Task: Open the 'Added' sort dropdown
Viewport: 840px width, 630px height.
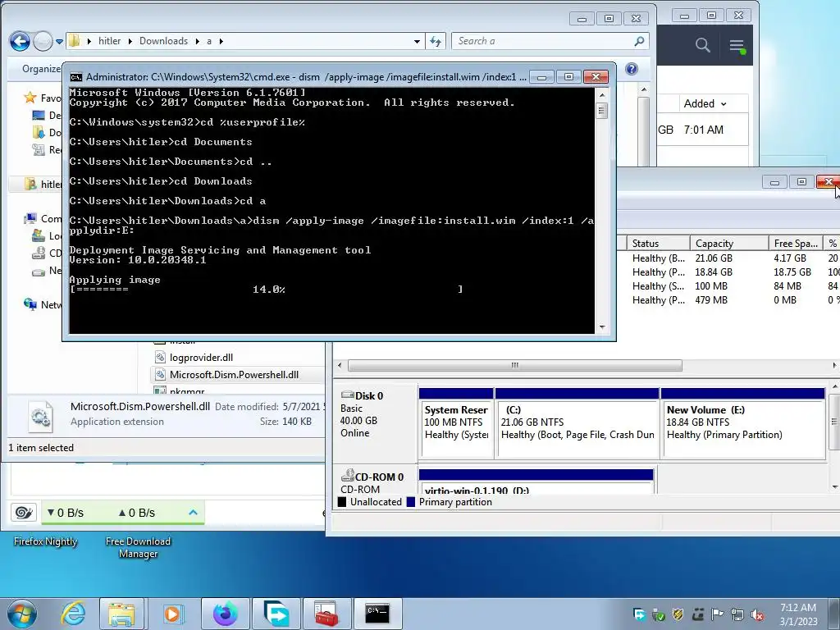Action: click(705, 104)
